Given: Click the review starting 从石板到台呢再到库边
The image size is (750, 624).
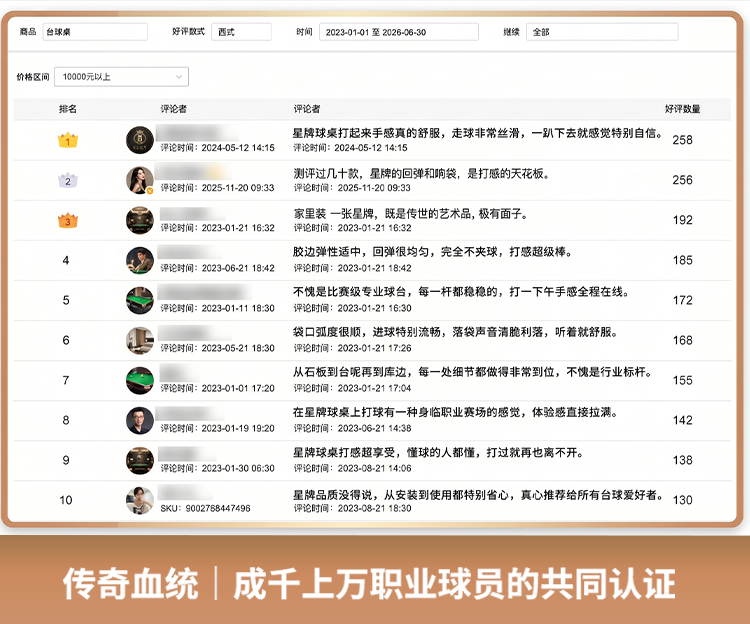Looking at the screenshot, I should (x=473, y=372).
